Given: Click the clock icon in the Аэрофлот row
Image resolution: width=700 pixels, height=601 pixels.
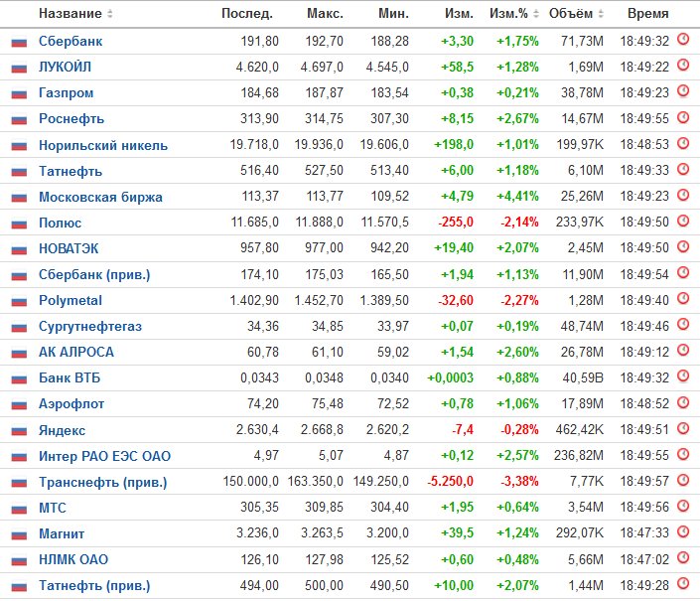Looking at the screenshot, I should click(x=683, y=402).
